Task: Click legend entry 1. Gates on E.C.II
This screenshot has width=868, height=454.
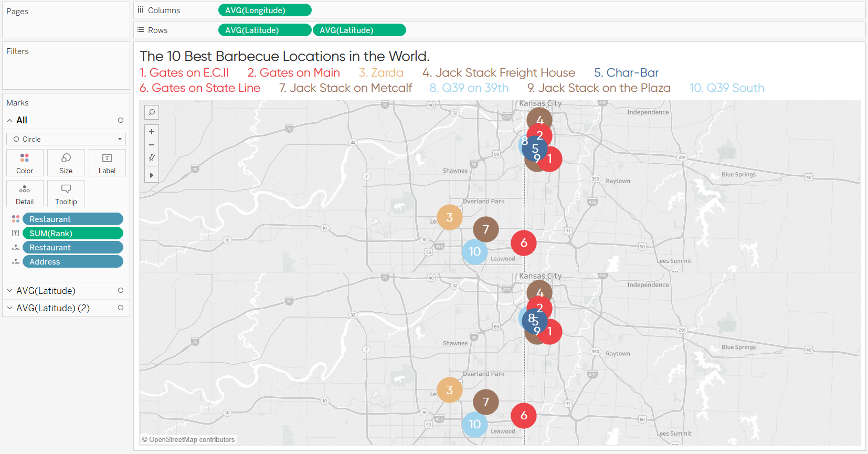Action: pyautogui.click(x=184, y=72)
